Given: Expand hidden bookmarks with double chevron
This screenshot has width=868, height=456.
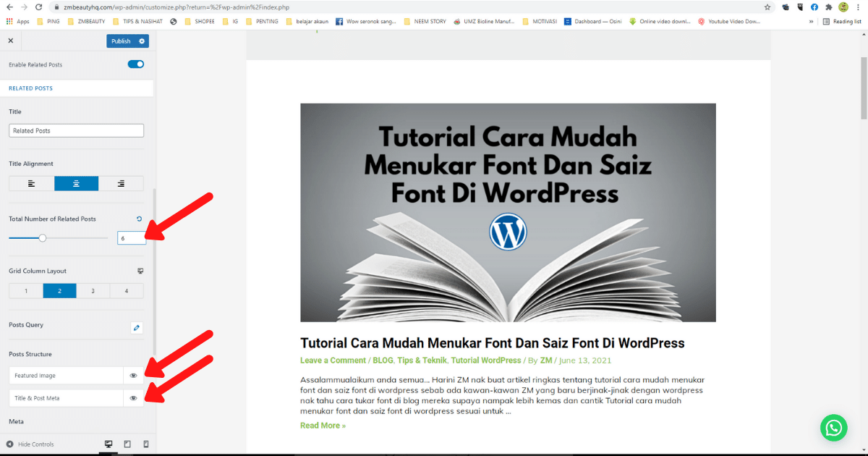Looking at the screenshot, I should 811,22.
